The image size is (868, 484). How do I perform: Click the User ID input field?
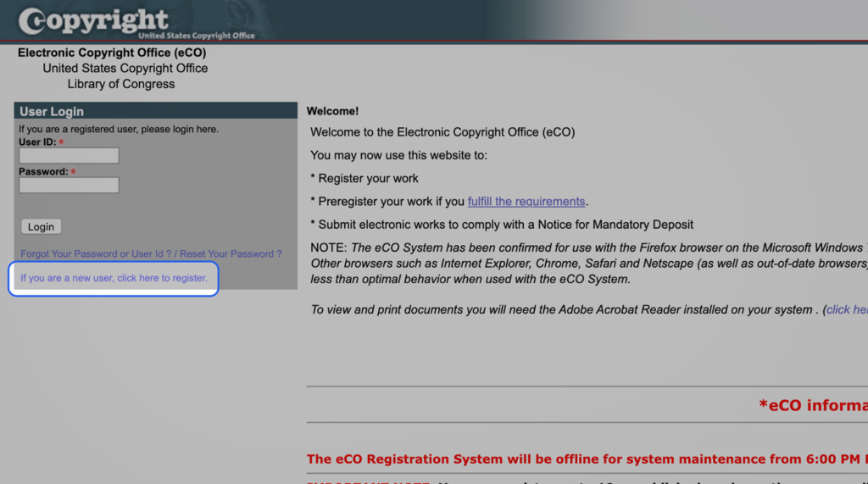tap(69, 156)
